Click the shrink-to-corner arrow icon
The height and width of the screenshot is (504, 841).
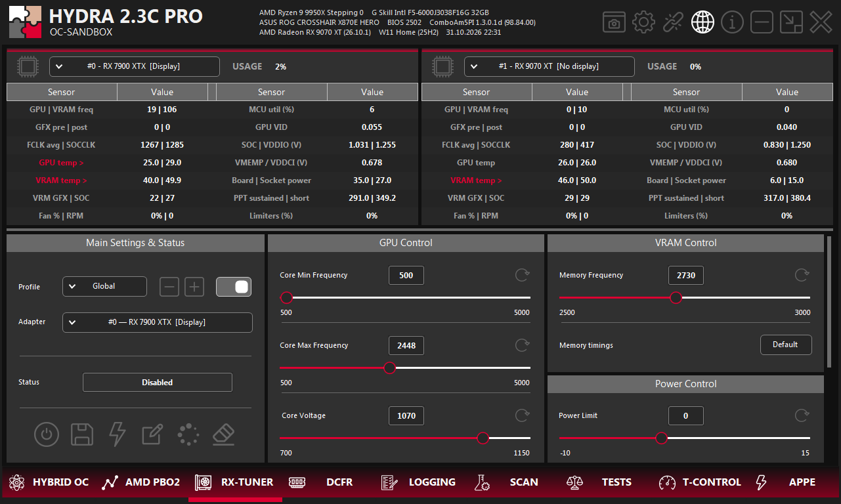[x=791, y=22]
